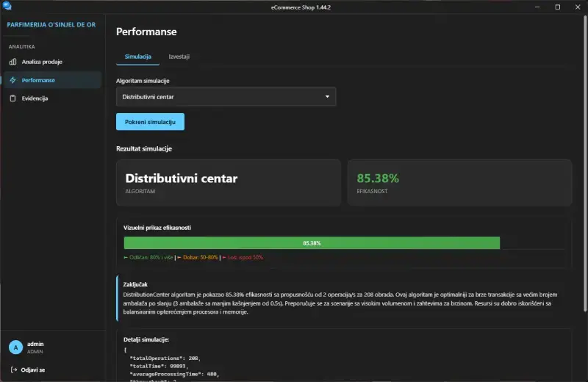The width and height of the screenshot is (588, 382).
Task: Click the 85.38% efikasnost card value
Action: (378, 179)
